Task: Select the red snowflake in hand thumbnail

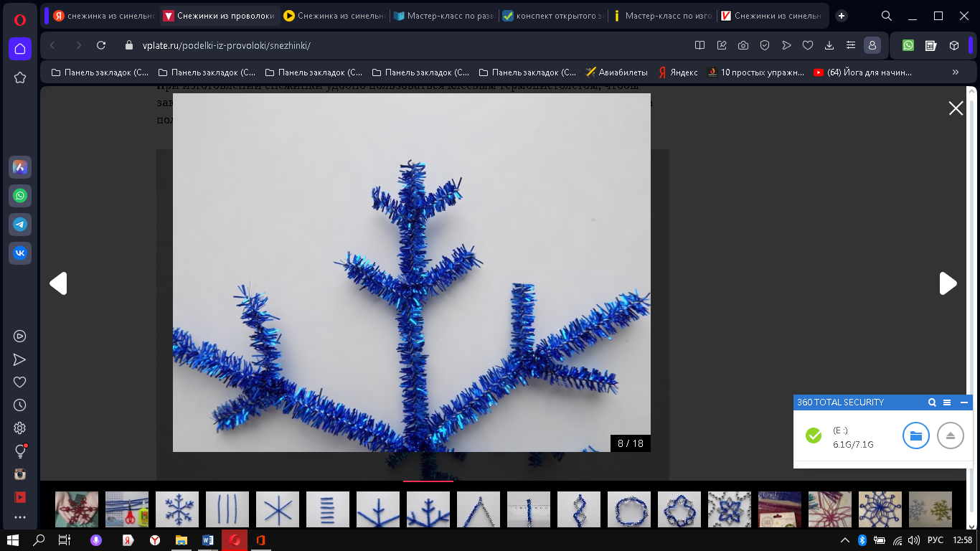Action: tap(77, 509)
